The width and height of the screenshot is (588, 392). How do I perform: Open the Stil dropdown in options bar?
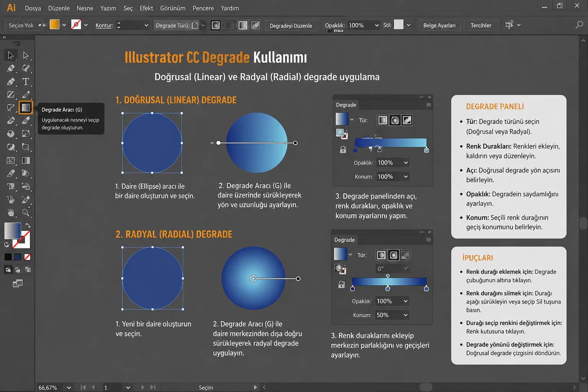pos(408,25)
